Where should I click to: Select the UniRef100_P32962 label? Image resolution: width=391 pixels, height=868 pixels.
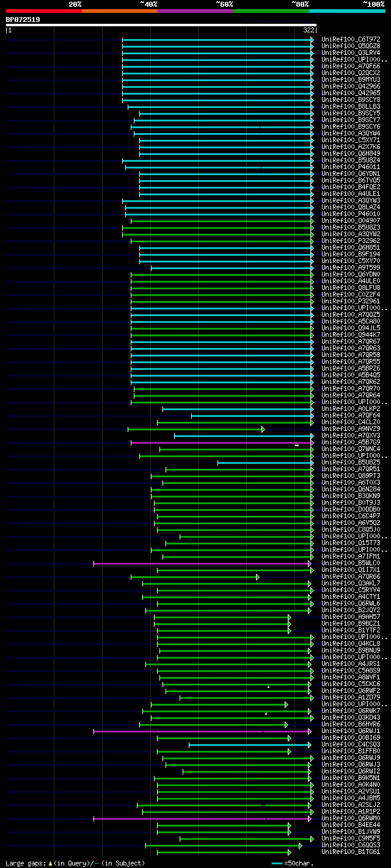click(x=351, y=241)
